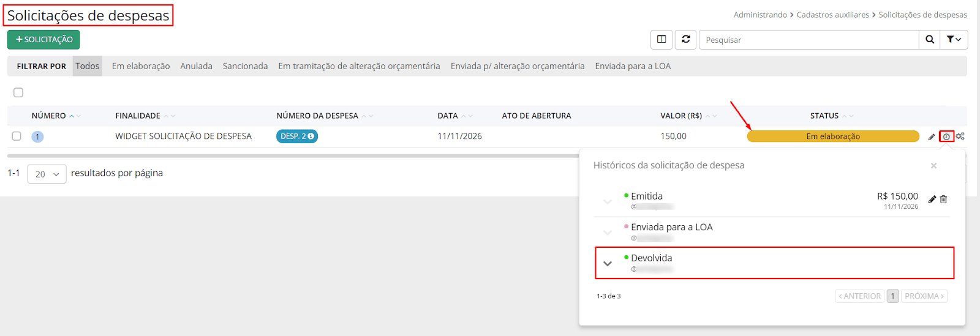Click PRÓXIMA pagination button

tap(924, 296)
